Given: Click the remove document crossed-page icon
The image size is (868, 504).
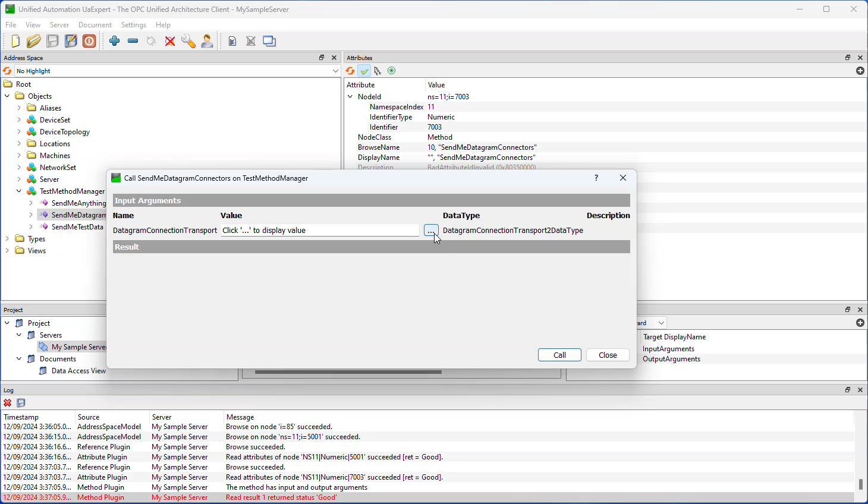Looking at the screenshot, I should 251,41.
